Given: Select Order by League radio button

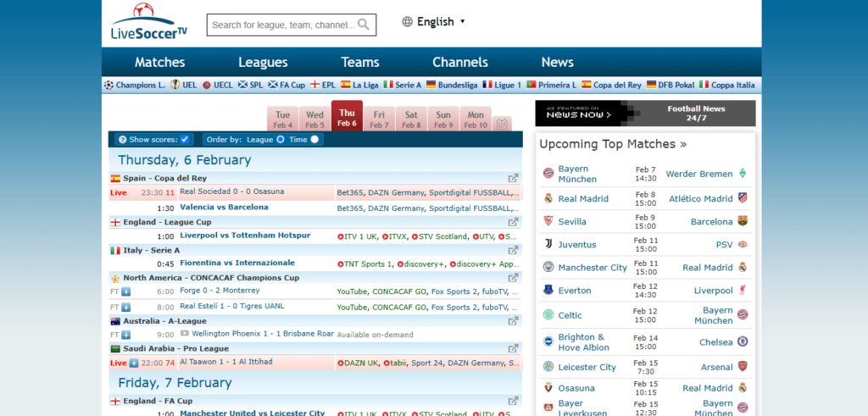Looking at the screenshot, I should click(280, 140).
